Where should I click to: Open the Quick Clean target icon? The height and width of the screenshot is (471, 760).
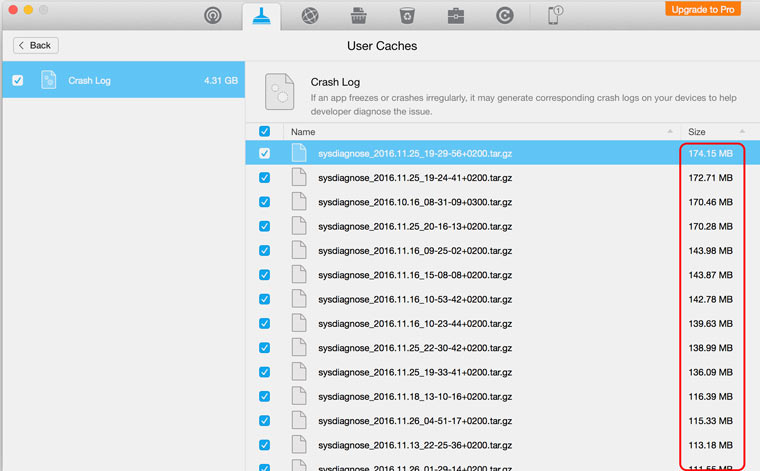(213, 16)
